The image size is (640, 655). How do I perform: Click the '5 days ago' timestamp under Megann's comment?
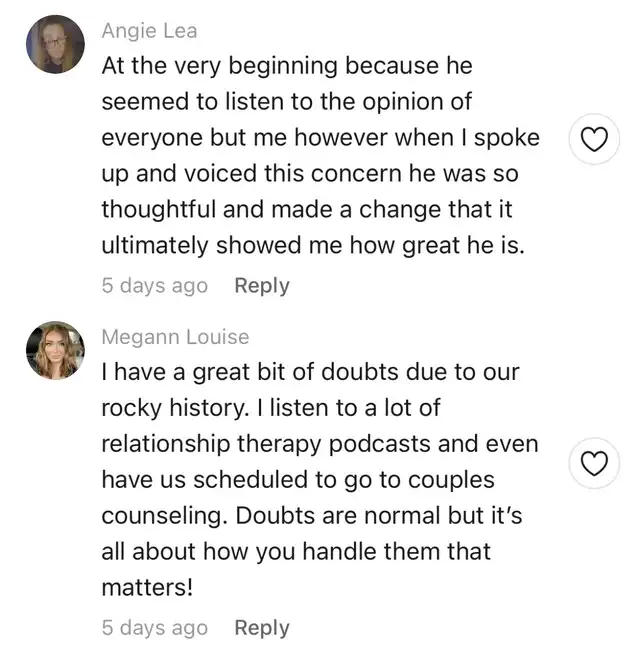coord(155,628)
